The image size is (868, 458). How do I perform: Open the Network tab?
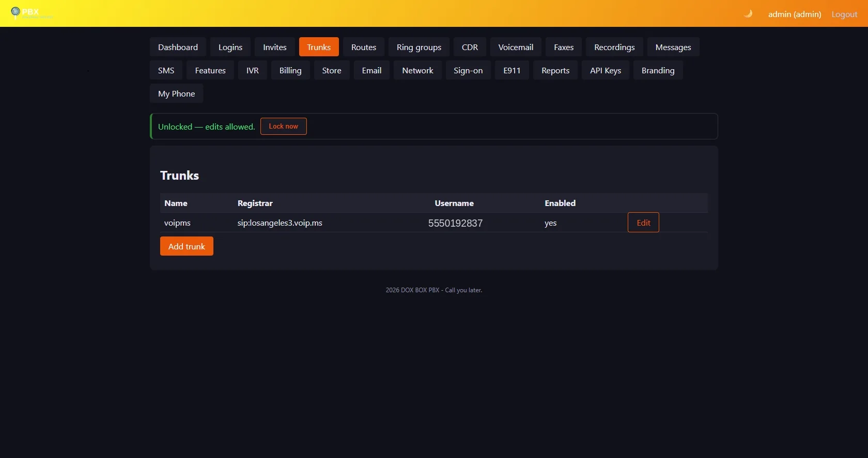click(417, 70)
